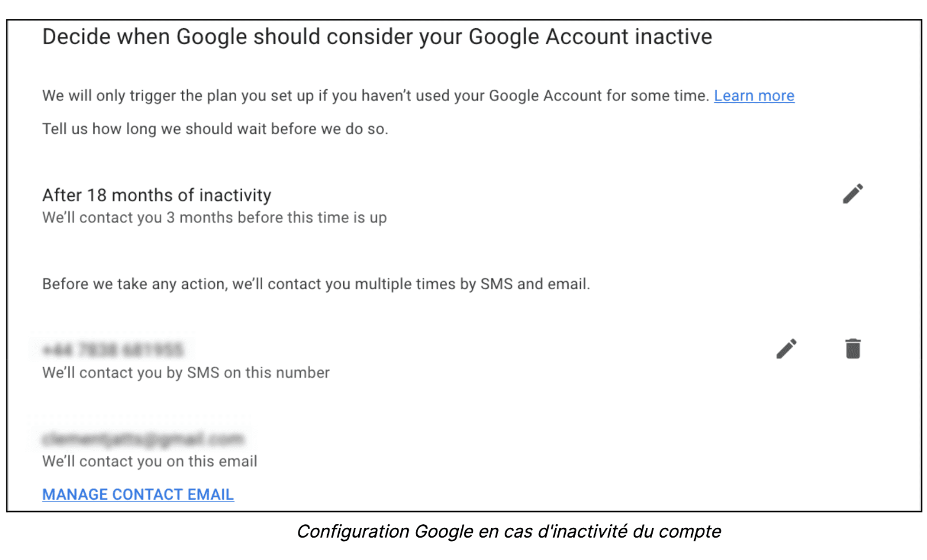Select the "After 18 months of inactivity" row title
Viewport: 927px width, 560px height.
(x=156, y=195)
